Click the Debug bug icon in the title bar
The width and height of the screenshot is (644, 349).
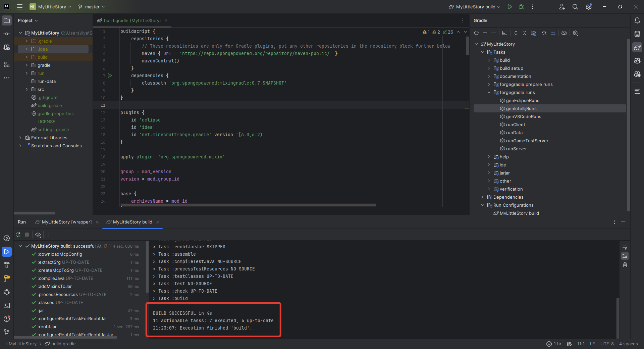click(x=521, y=7)
